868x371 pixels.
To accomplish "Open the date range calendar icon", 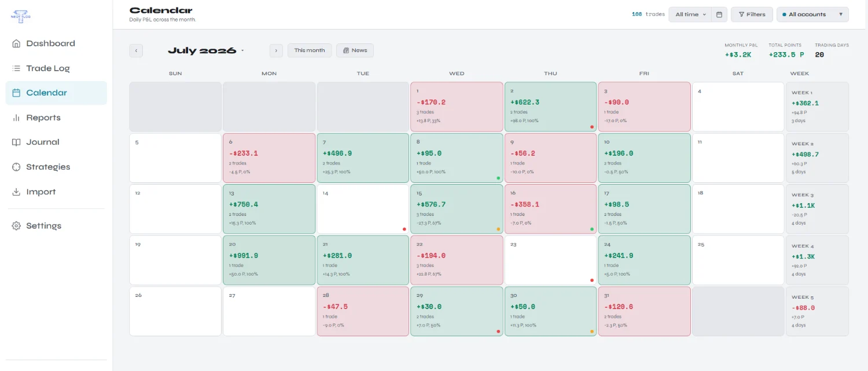I will [x=719, y=14].
